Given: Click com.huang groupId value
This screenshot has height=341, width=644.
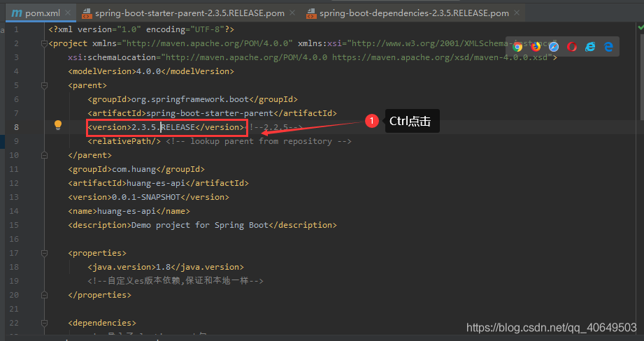Looking at the screenshot, I should [x=134, y=169].
